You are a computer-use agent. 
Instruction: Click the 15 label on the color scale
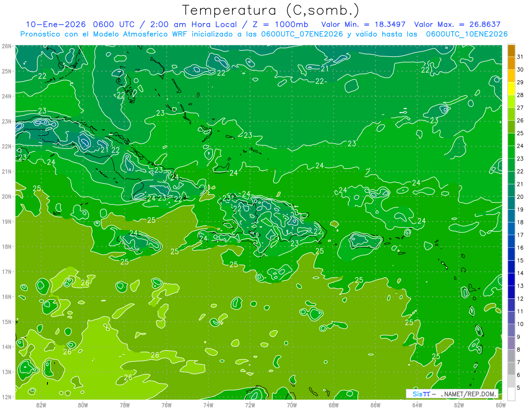click(x=520, y=260)
